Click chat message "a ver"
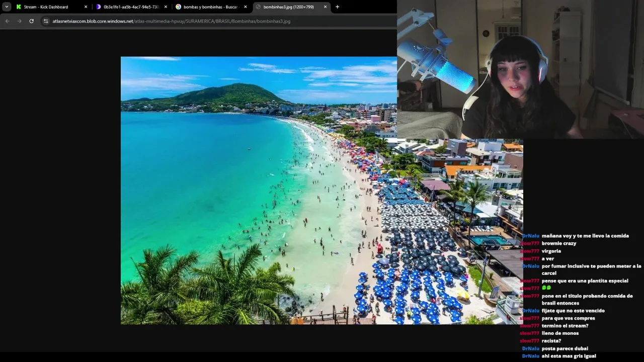Viewport: 644px width, 362px height. coord(547,258)
